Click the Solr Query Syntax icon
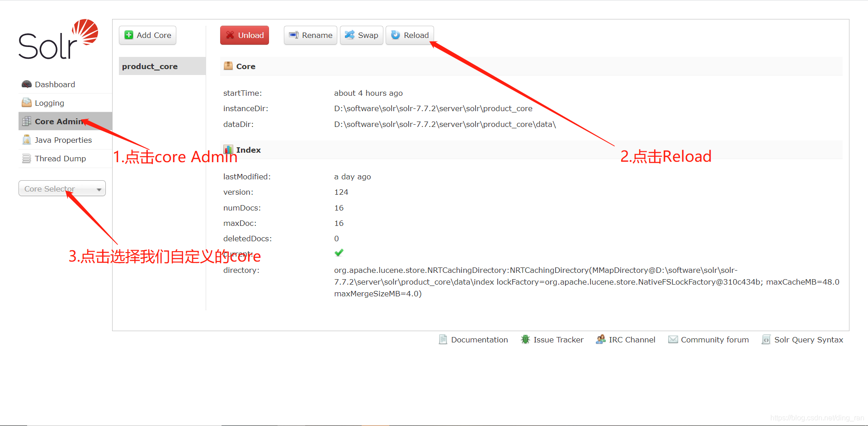The height and width of the screenshot is (426, 868). [766, 339]
